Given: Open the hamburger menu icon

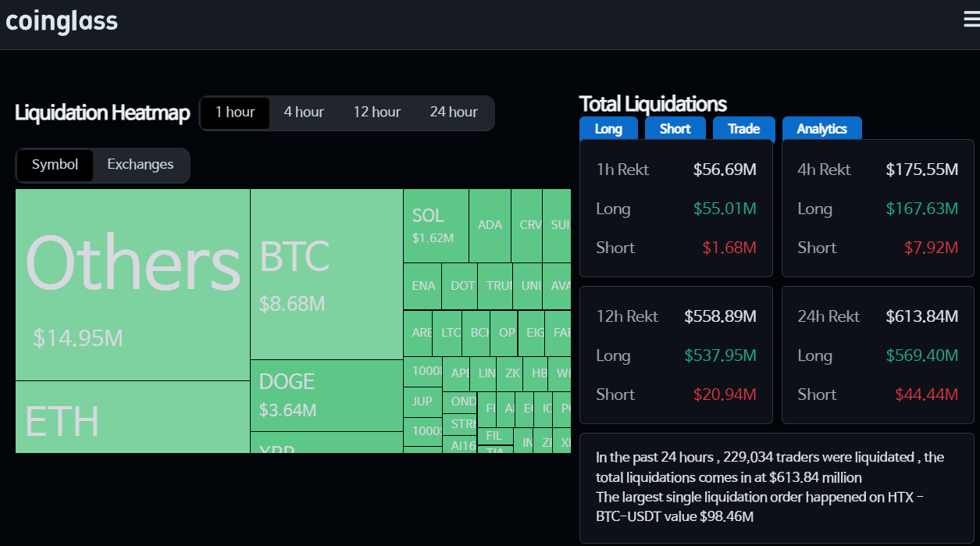Looking at the screenshot, I should pyautogui.click(x=971, y=20).
